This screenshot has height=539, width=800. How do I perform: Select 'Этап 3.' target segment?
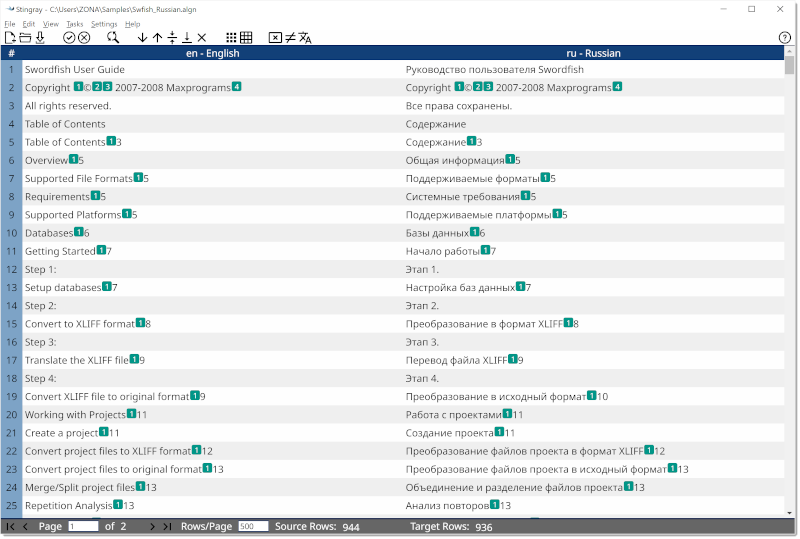593,342
